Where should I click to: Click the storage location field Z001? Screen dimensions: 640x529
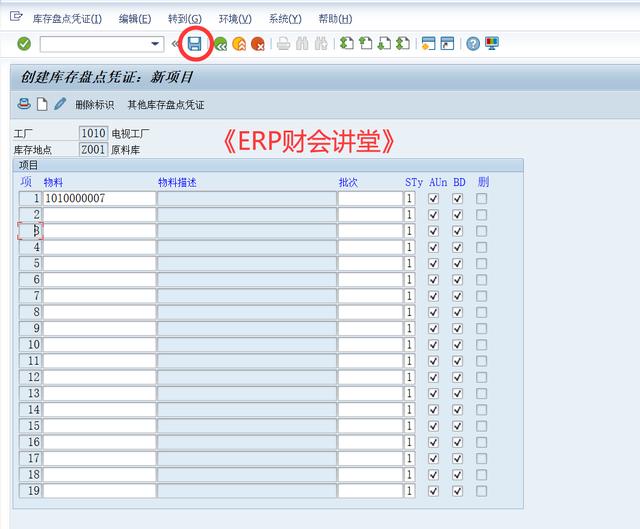93,149
